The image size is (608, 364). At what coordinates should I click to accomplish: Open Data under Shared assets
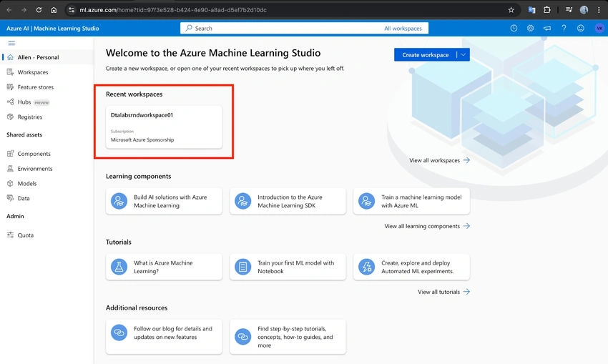[47, 199]
